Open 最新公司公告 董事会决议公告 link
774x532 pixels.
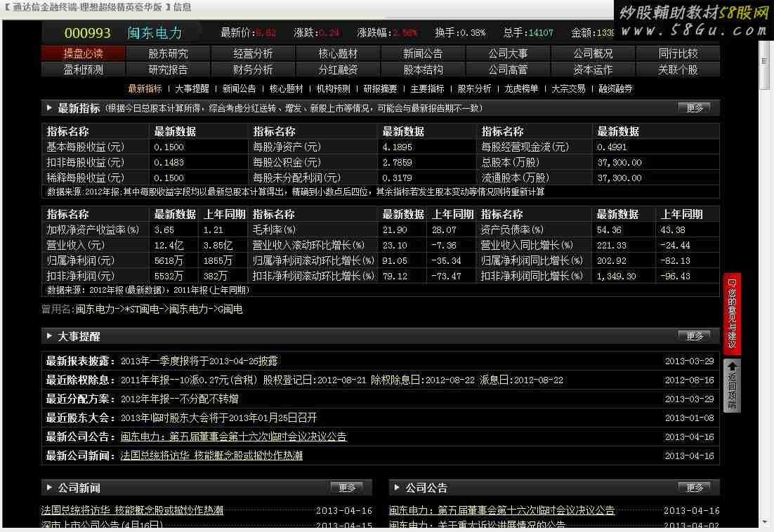[x=233, y=437]
